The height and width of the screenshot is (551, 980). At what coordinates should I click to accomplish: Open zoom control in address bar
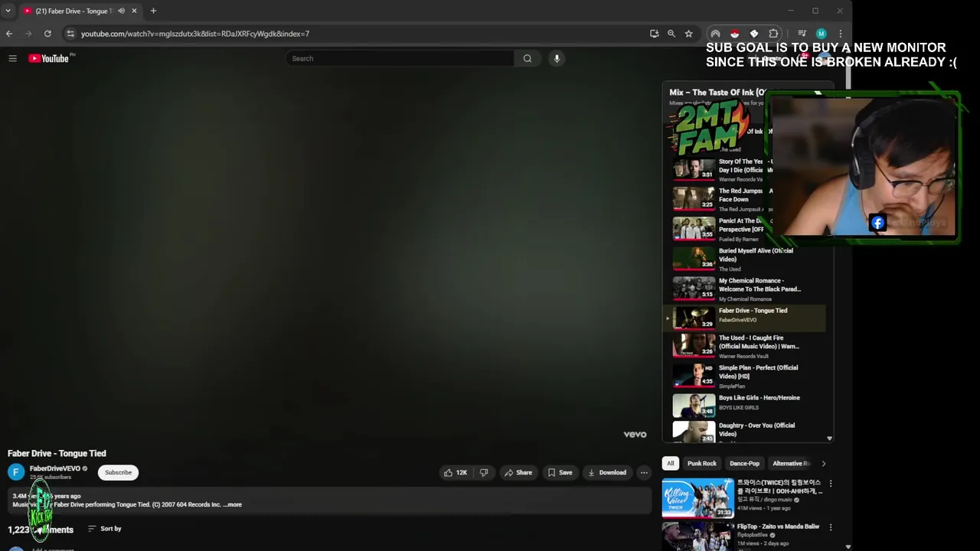tap(671, 34)
